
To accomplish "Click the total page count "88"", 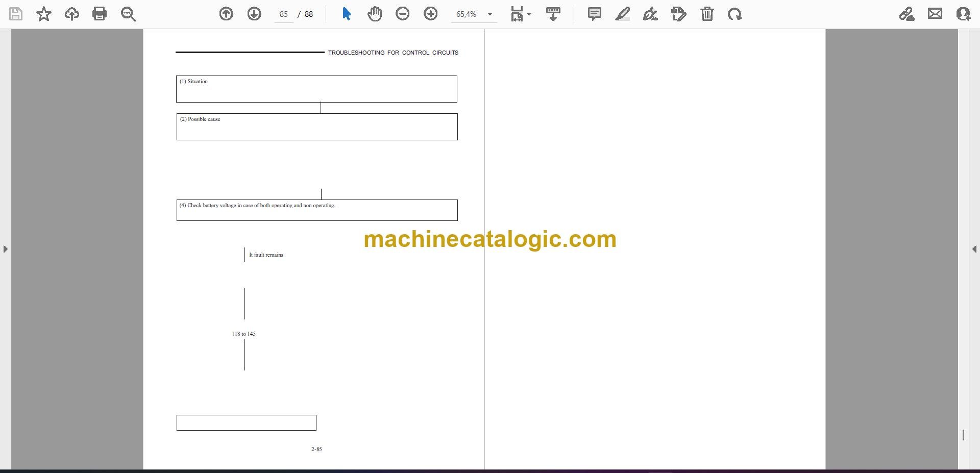I will point(309,14).
